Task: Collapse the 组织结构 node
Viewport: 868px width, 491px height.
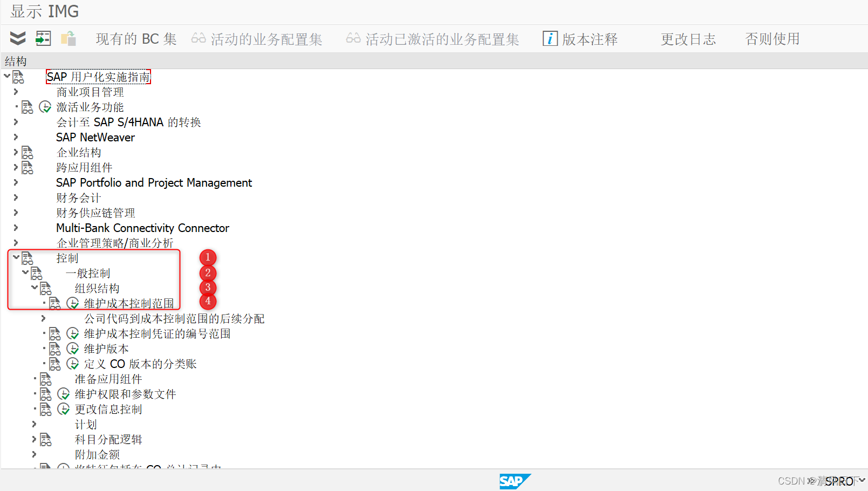Action: tap(35, 288)
